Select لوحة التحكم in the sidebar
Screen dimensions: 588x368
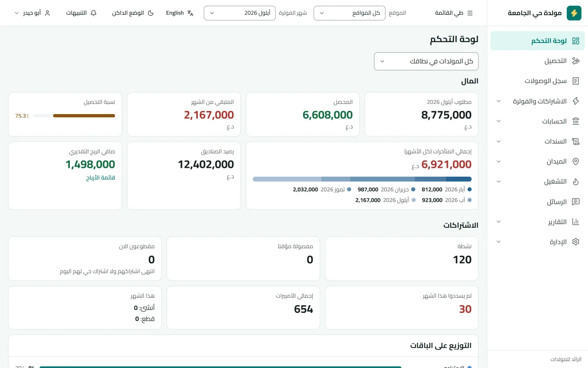click(537, 41)
